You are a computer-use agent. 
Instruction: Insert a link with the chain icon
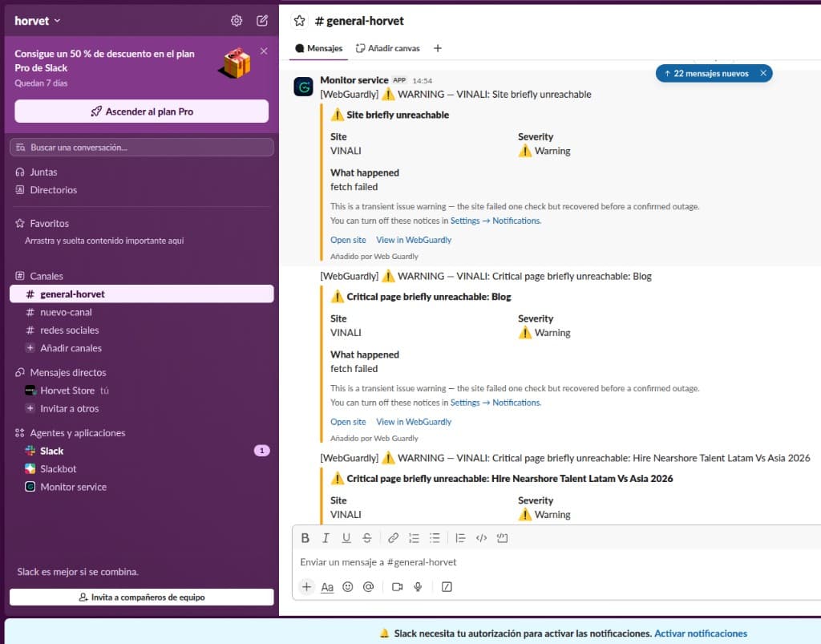[393, 537]
